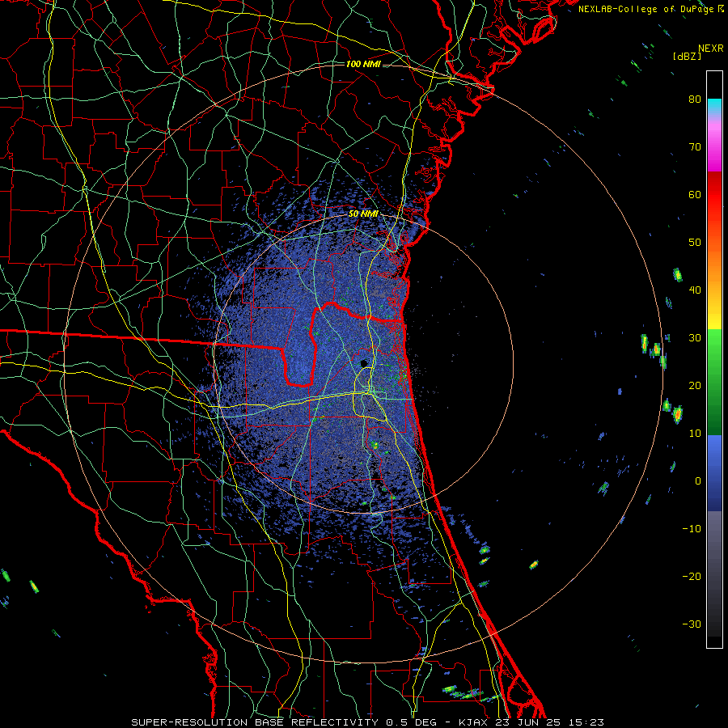Image resolution: width=728 pixels, height=728 pixels.
Task: Click the "60" value on the dBZ scale
Action: [x=695, y=194]
